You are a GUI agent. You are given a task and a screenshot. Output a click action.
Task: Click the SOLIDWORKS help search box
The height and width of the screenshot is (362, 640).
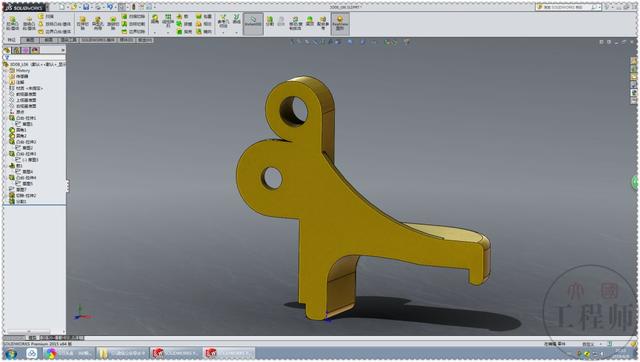pos(569,7)
